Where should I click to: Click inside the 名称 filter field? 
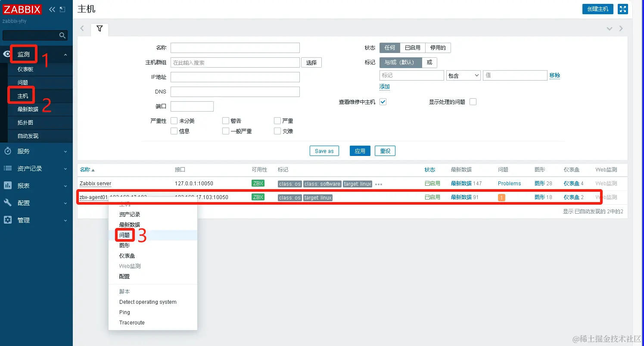point(235,48)
